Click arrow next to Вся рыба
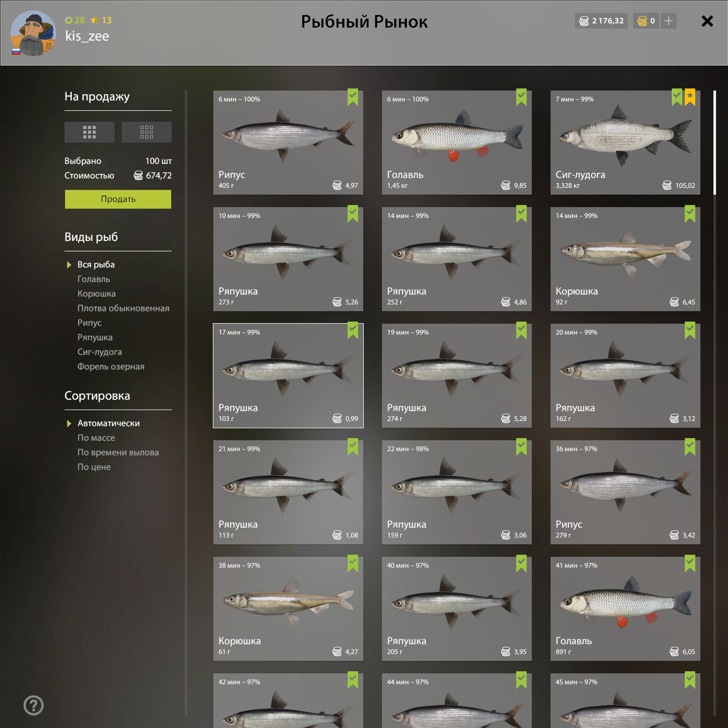The image size is (728, 728). [x=69, y=265]
